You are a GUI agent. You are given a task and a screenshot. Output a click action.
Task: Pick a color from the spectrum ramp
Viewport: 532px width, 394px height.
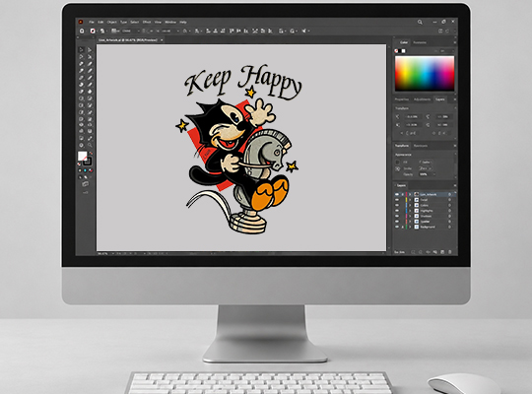(425, 73)
